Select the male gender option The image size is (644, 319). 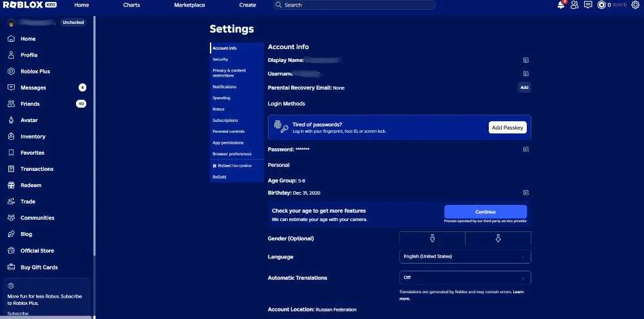(x=432, y=238)
